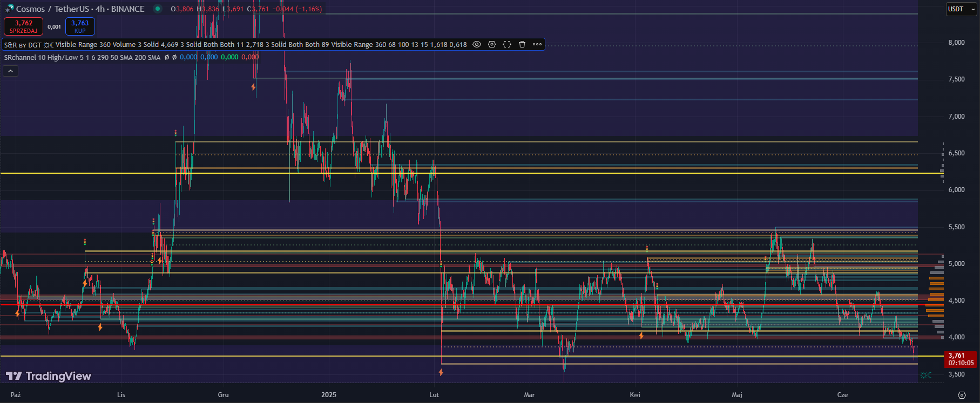Click the KUP buy button

(80, 26)
